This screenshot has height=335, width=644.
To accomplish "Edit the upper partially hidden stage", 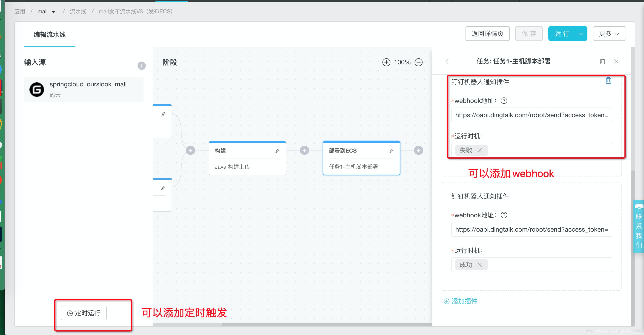I will pyautogui.click(x=163, y=114).
